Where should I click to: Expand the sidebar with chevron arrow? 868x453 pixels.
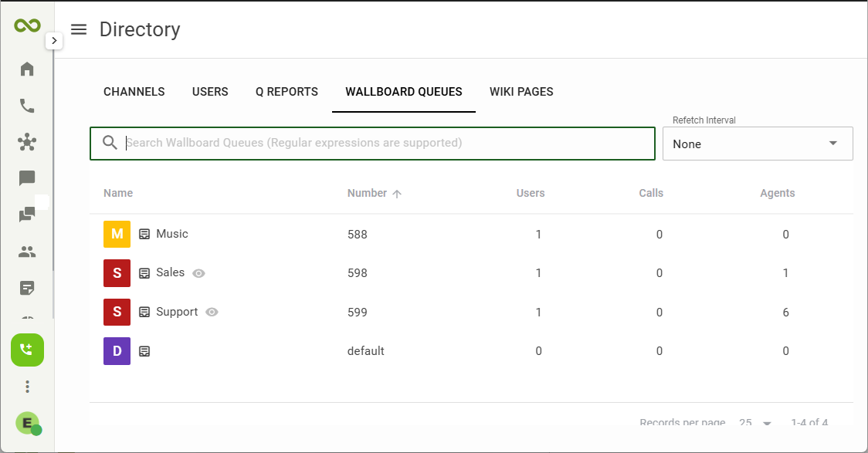pos(54,40)
